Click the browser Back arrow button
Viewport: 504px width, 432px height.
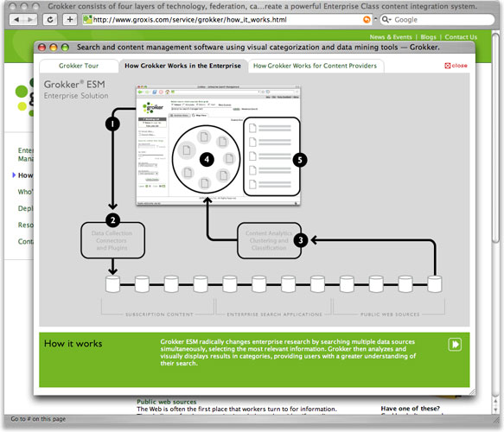(x=16, y=20)
